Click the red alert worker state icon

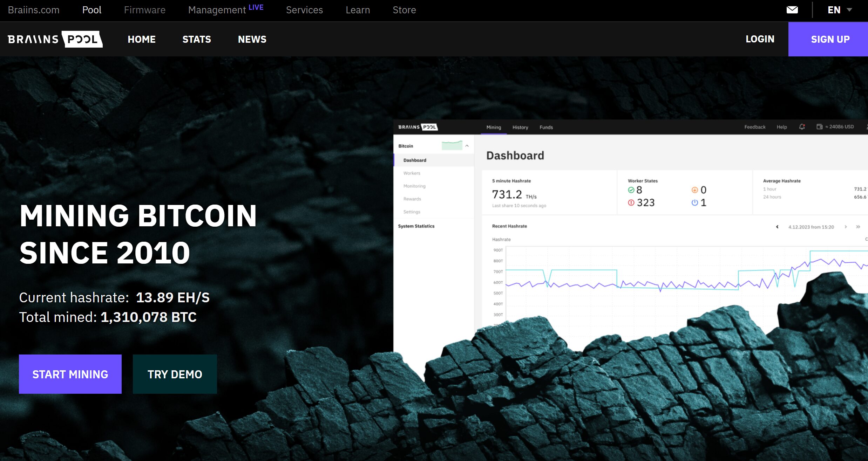(x=631, y=202)
